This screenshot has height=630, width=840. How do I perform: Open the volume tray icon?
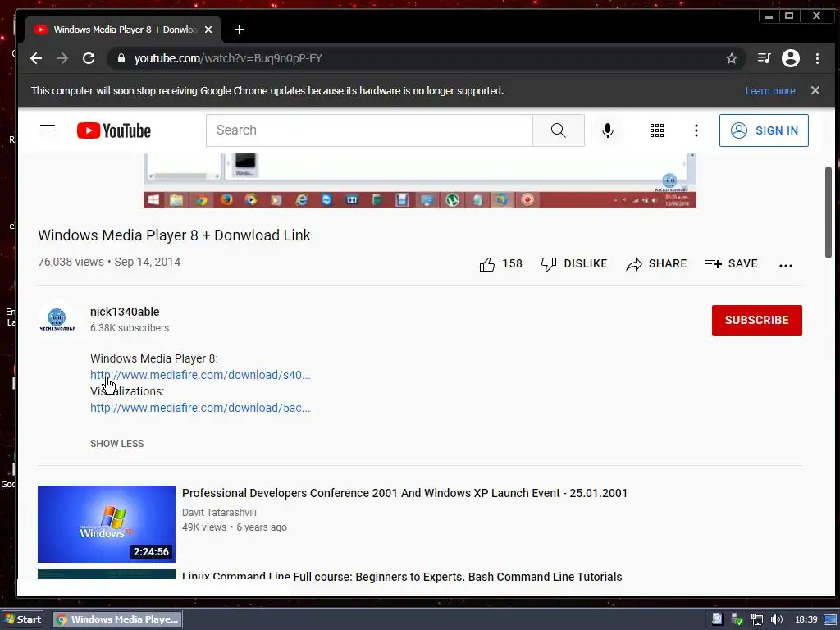point(776,620)
